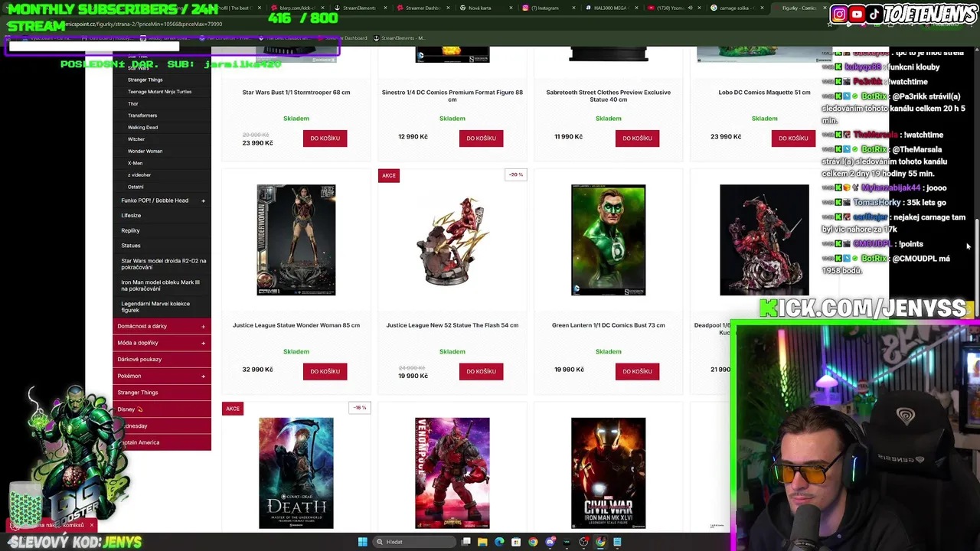The width and height of the screenshot is (980, 551).
Task: Open the Green Lantern bust image
Action: point(609,240)
